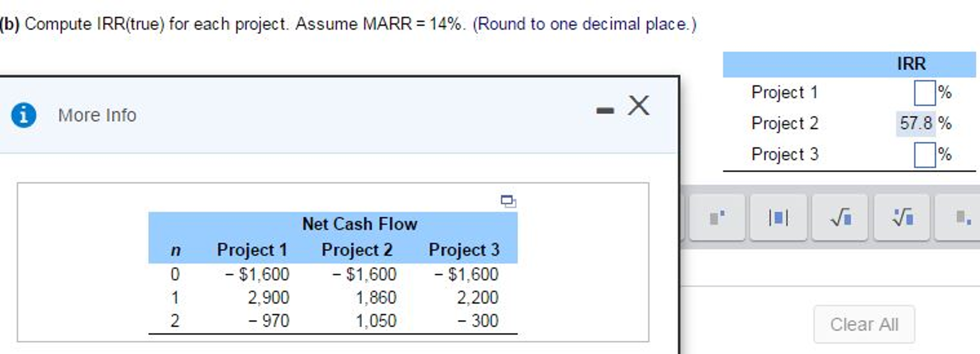Click the Clear All button
This screenshot has width=980, height=354.
click(x=864, y=324)
